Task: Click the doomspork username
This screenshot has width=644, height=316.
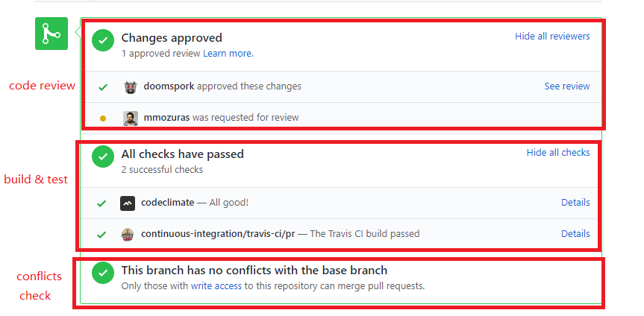Action: tap(169, 86)
